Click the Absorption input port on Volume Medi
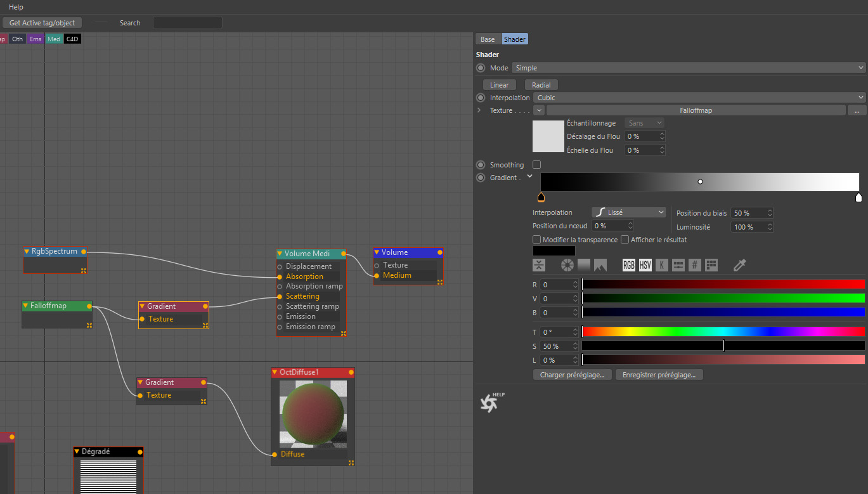Screen dimensions: 868x494 tap(280, 276)
